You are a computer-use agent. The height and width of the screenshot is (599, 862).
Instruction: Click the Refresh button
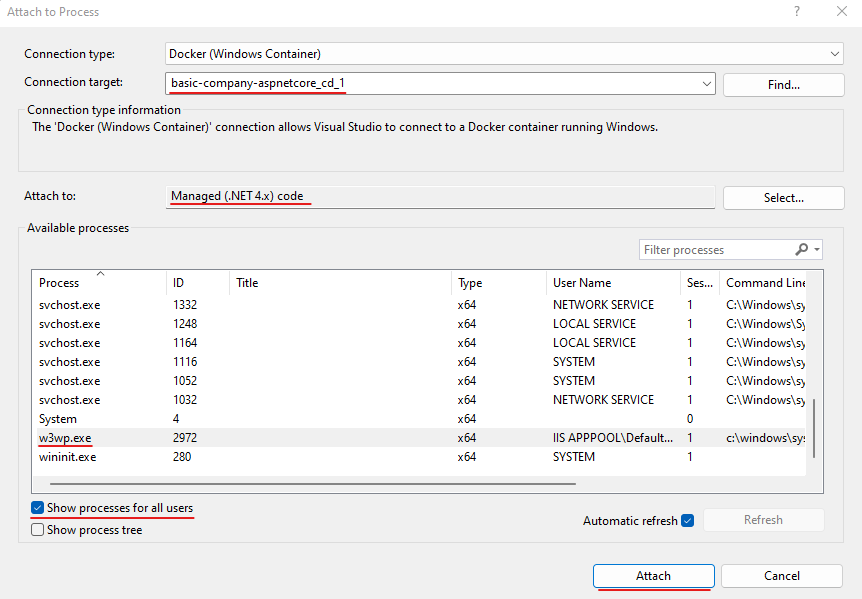click(763, 520)
